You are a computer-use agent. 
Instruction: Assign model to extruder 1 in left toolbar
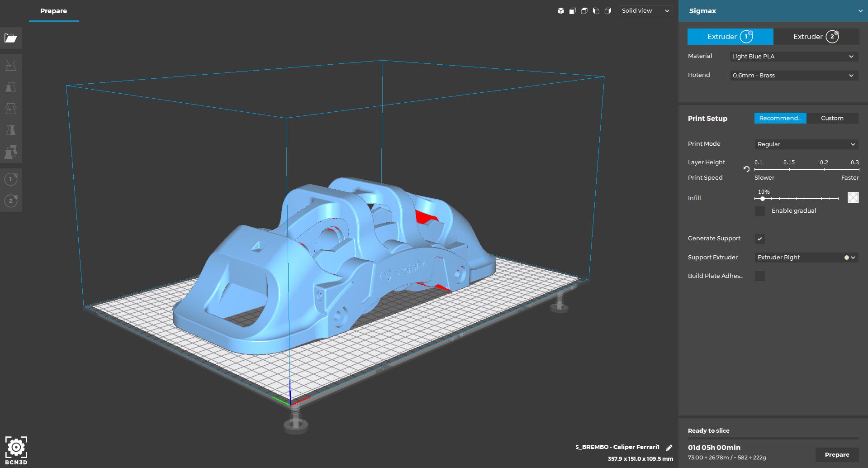[x=11, y=179]
